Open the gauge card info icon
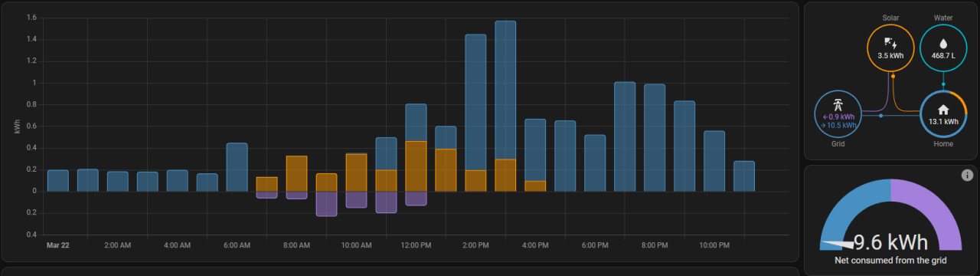 [x=967, y=176]
